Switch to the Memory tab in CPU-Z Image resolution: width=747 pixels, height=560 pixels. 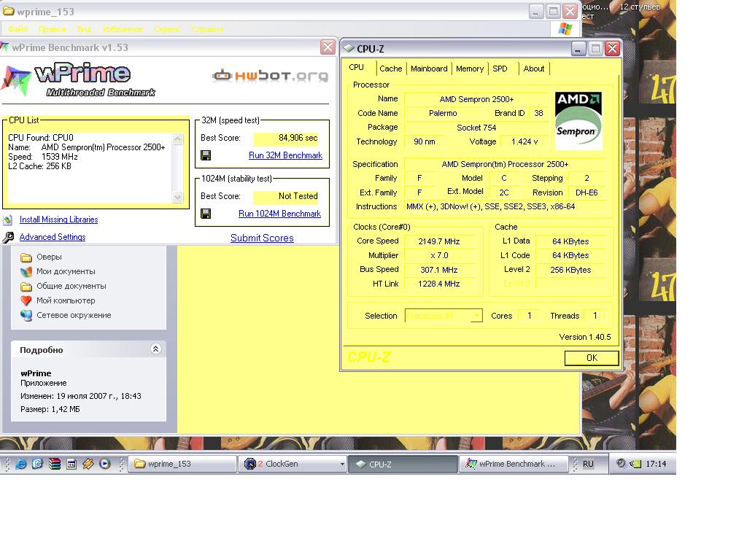(469, 69)
